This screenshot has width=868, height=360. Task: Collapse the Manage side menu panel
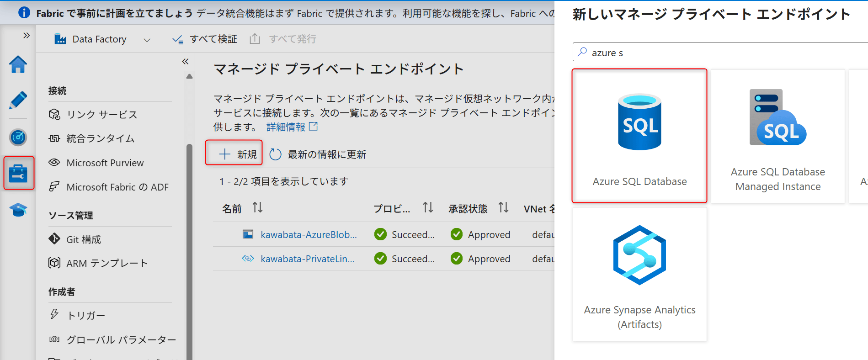[185, 61]
